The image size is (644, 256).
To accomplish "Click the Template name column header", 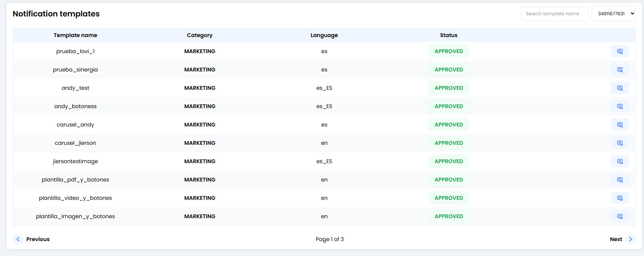I will coord(75,35).
